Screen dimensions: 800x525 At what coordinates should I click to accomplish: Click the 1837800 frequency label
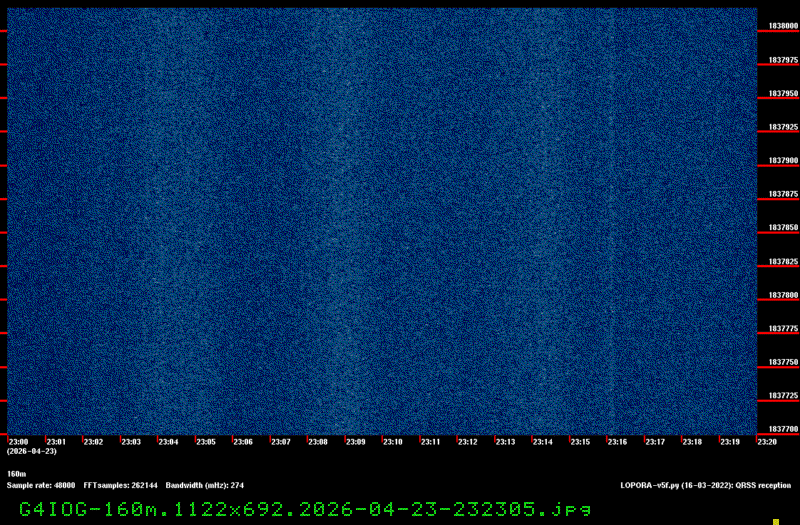coord(783,295)
